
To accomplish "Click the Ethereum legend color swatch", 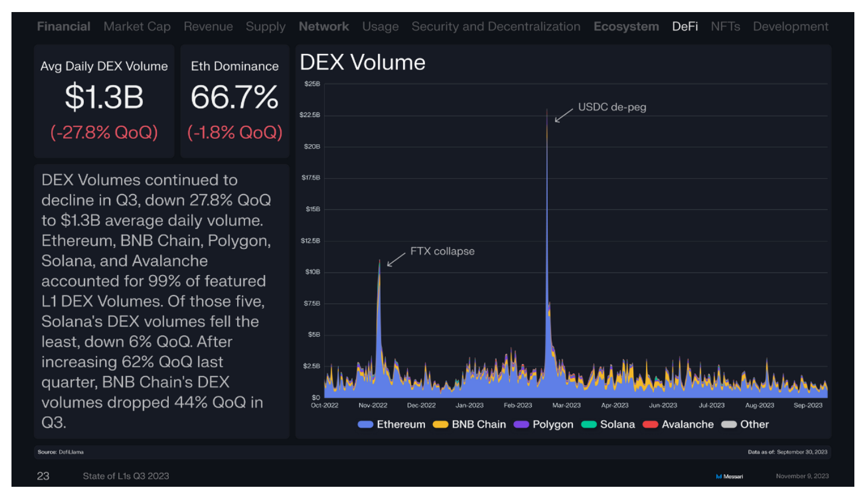I will (365, 424).
